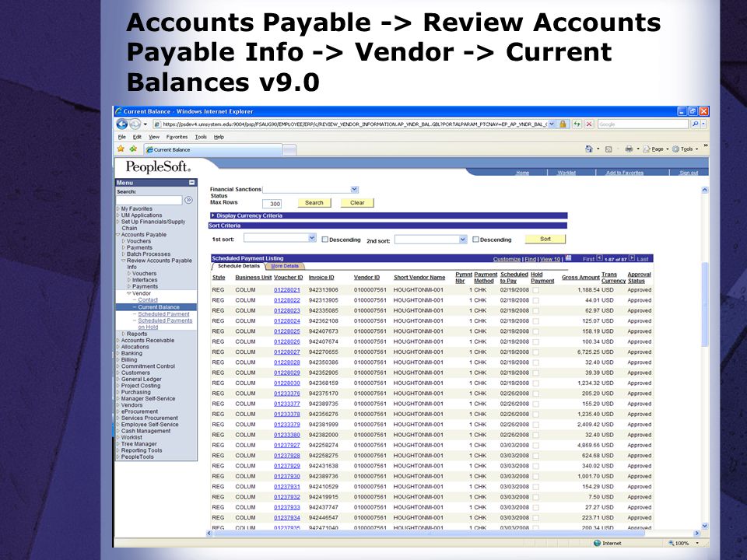747x560 pixels.
Task: Toggle Hold Payment for voucher 01228021
Action: click(x=536, y=290)
